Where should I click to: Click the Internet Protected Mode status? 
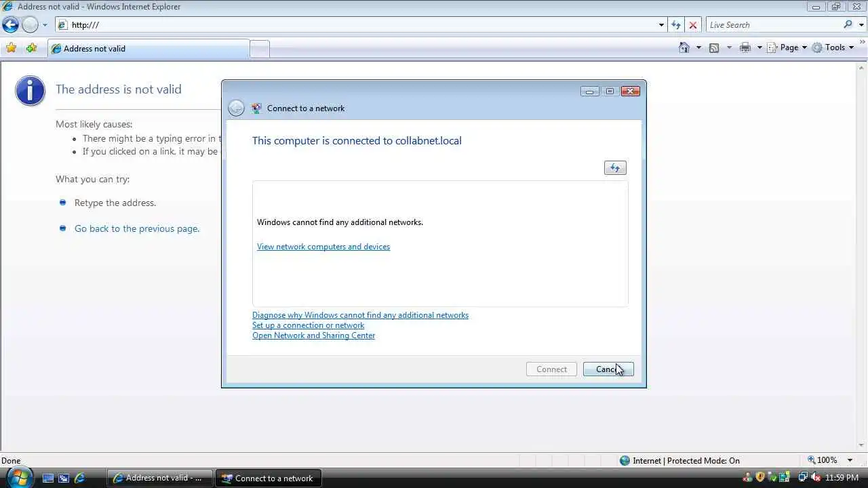pos(679,460)
